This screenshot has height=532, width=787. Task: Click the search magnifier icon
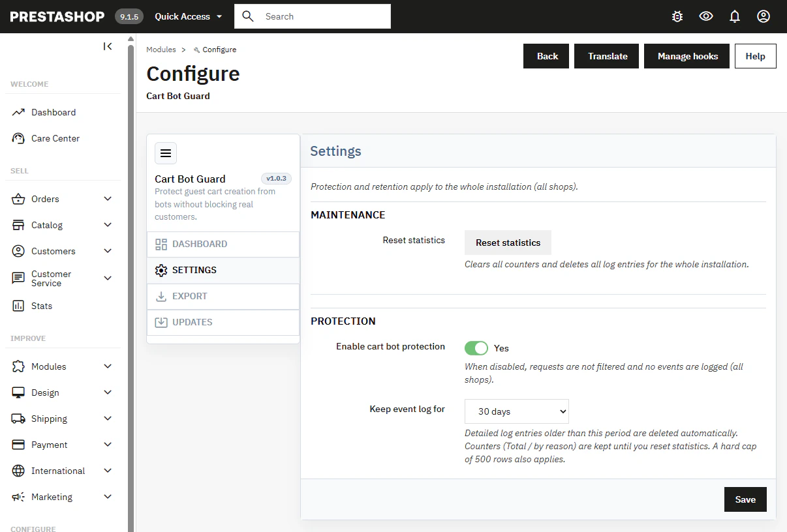click(x=248, y=16)
